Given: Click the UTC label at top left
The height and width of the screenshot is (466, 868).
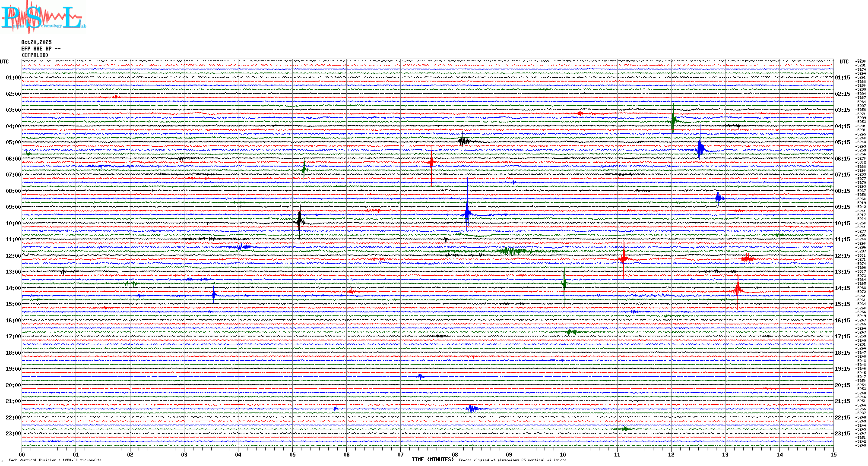Looking at the screenshot, I should point(4,62).
